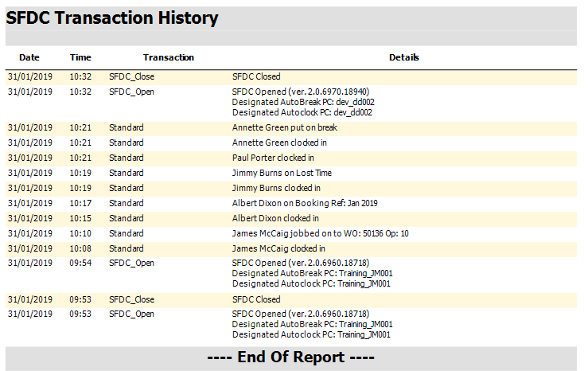Select the 09:54 time cell
Viewport: 588px width, 371px height.
(80, 264)
